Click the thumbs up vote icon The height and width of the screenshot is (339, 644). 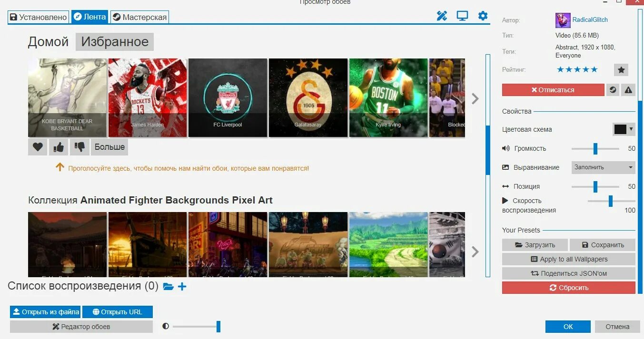coord(59,147)
